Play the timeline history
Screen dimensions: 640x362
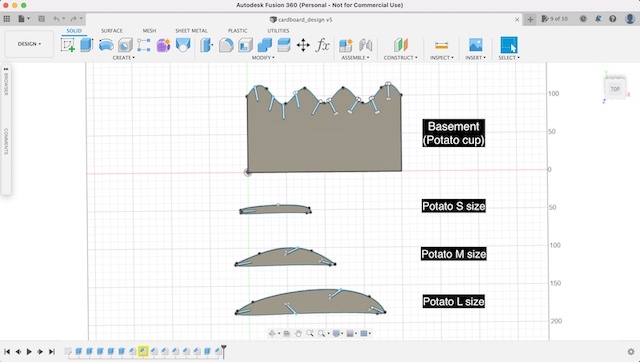point(29,351)
